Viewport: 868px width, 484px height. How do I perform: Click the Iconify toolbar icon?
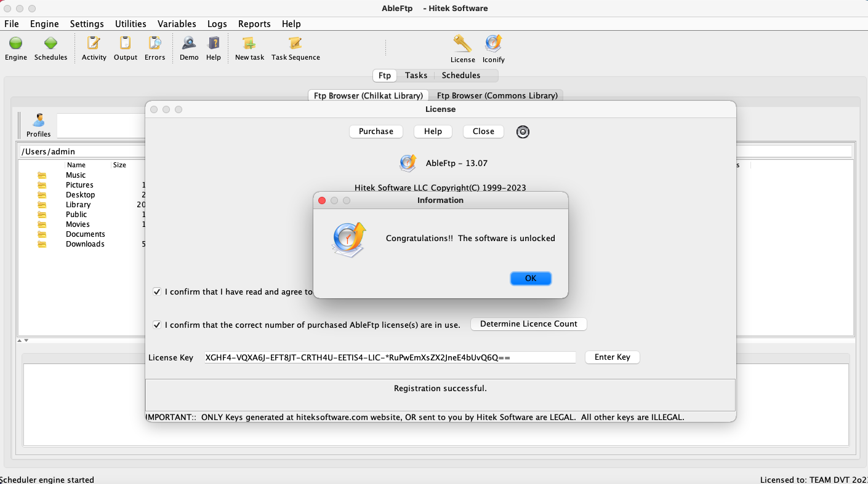(493, 44)
